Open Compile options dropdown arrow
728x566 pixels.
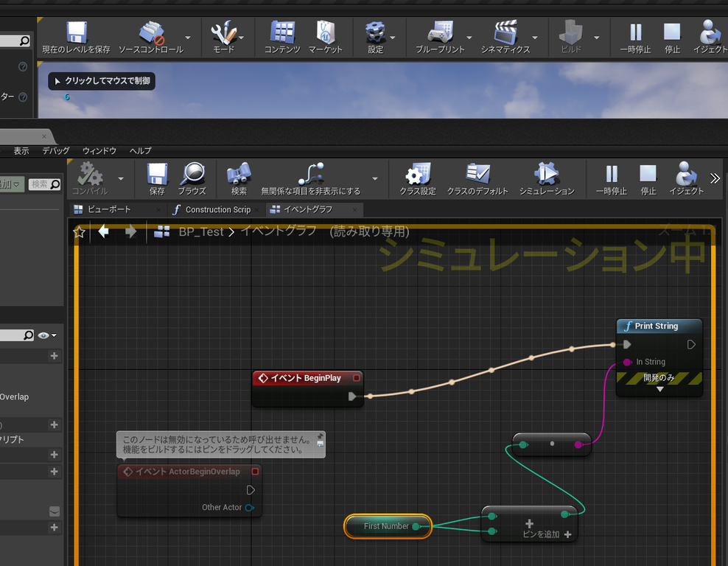(x=121, y=179)
